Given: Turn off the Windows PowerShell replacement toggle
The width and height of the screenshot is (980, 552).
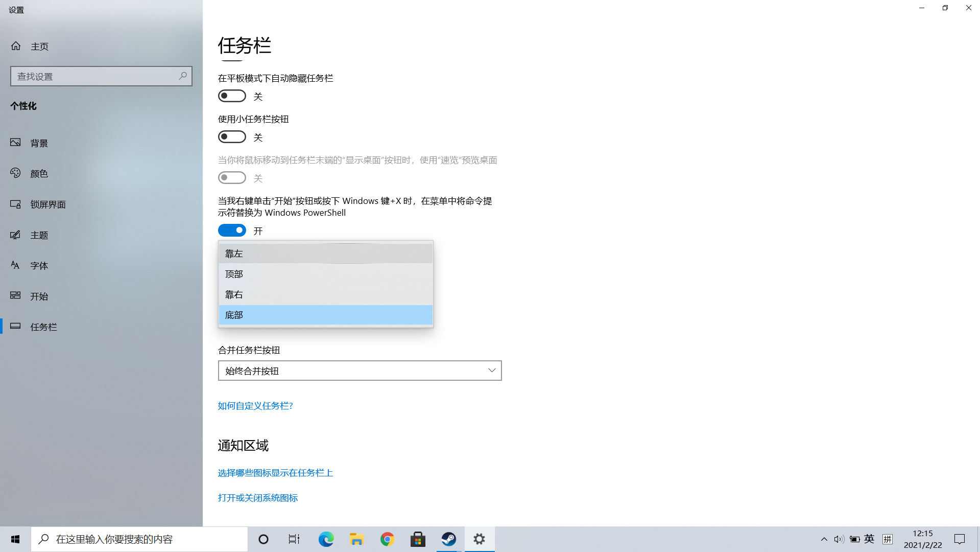Looking at the screenshot, I should pyautogui.click(x=232, y=231).
